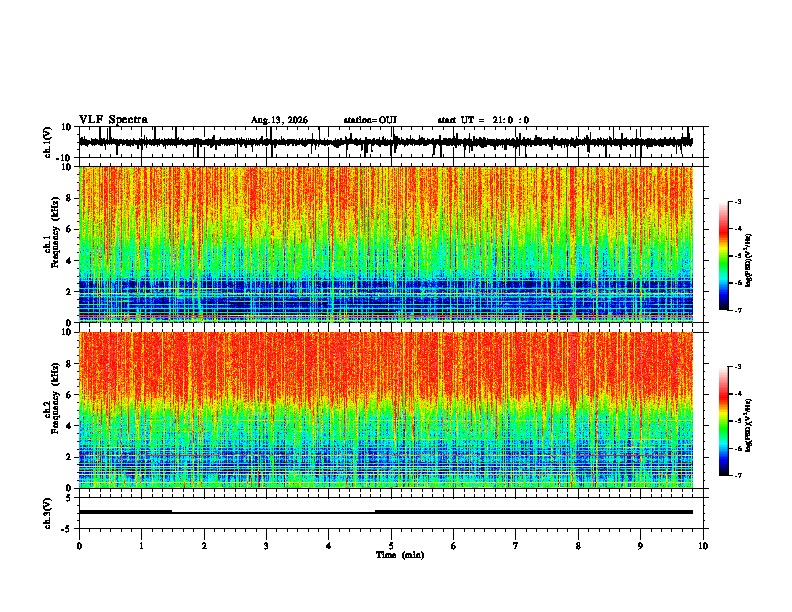Click the ch.1 voltage waveform trace panel

pyautogui.click(x=391, y=142)
